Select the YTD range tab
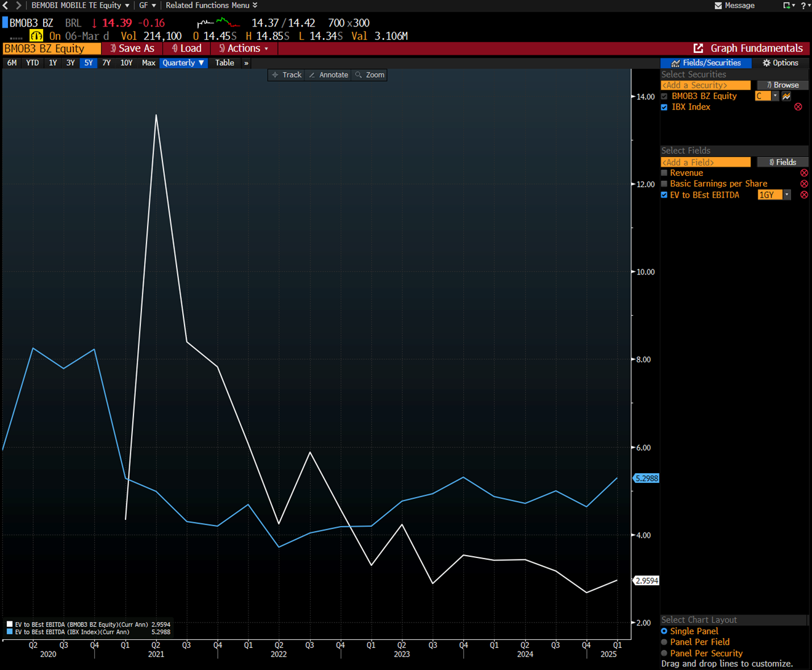The height and width of the screenshot is (670, 812). (x=33, y=63)
